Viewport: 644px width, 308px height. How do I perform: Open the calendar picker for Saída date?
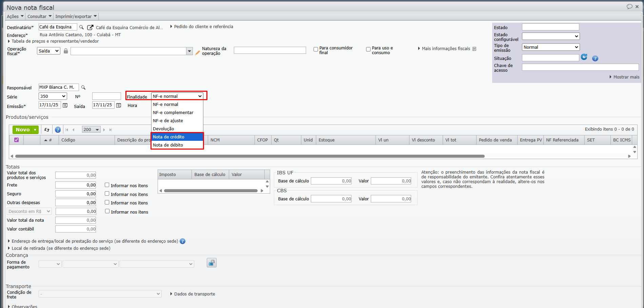(x=119, y=105)
